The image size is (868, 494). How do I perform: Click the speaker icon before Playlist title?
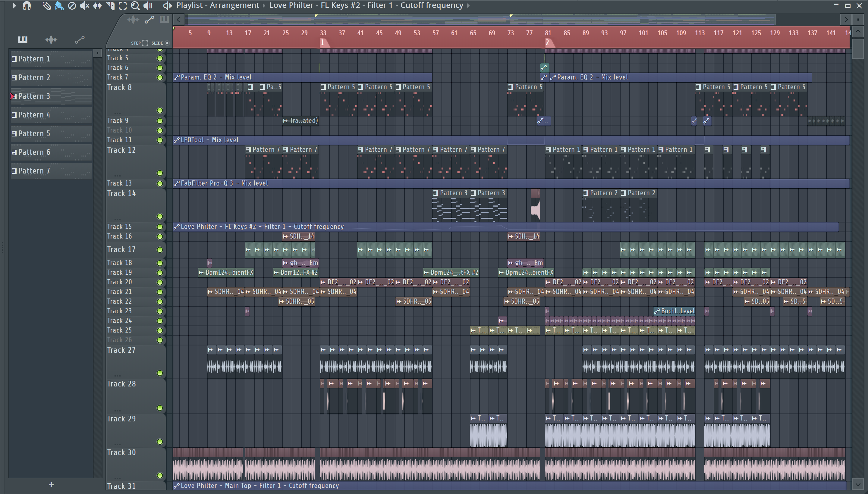[167, 5]
